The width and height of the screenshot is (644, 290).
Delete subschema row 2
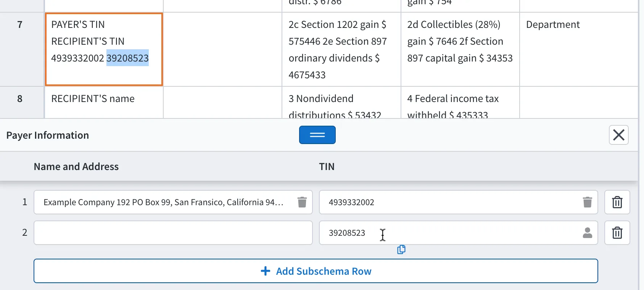coord(617,233)
